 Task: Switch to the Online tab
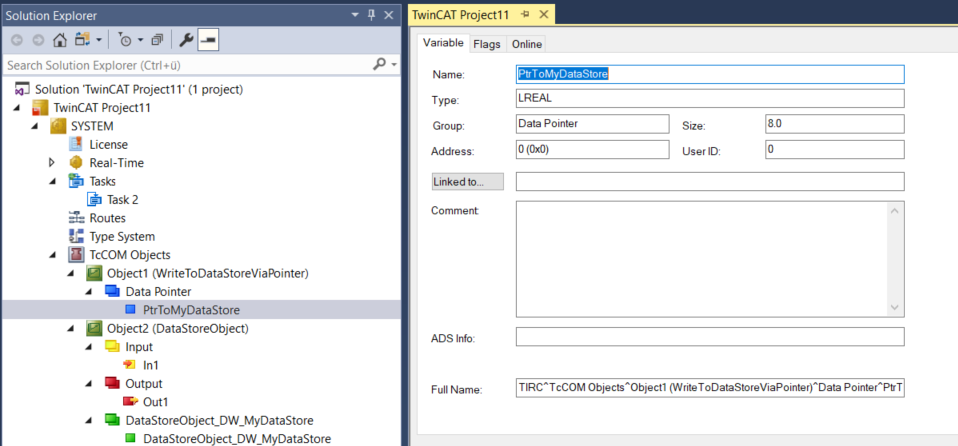[x=527, y=44]
